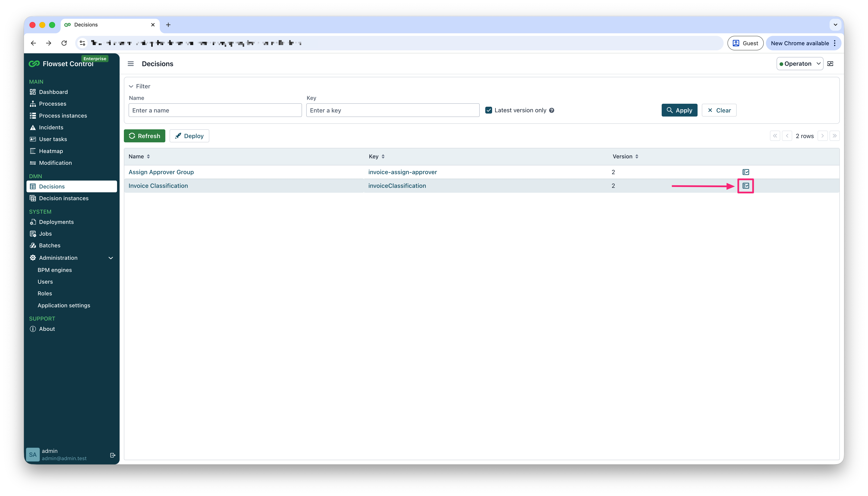The width and height of the screenshot is (868, 496).
Task: Go to previous page of results
Action: tap(787, 136)
